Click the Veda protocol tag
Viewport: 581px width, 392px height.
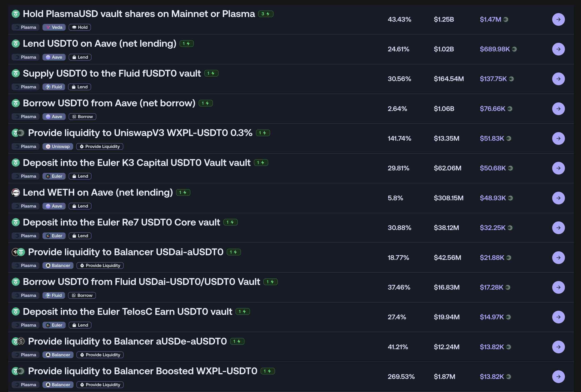(x=54, y=27)
